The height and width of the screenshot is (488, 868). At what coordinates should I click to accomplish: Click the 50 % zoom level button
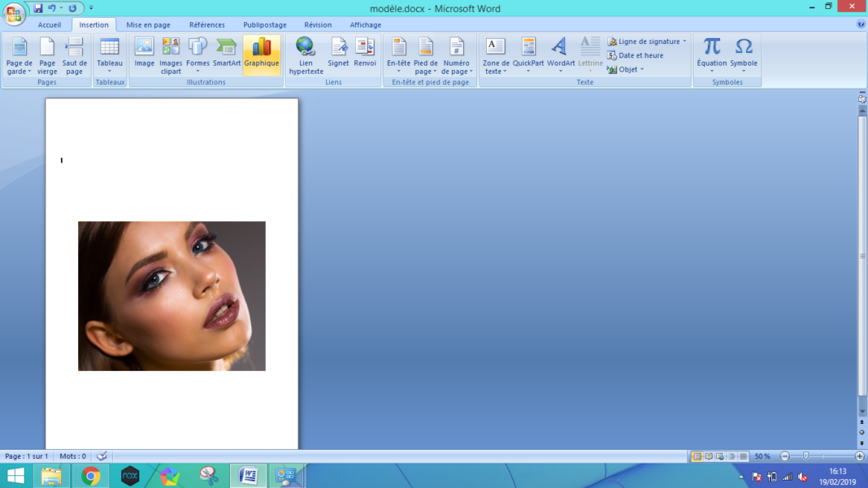point(762,456)
